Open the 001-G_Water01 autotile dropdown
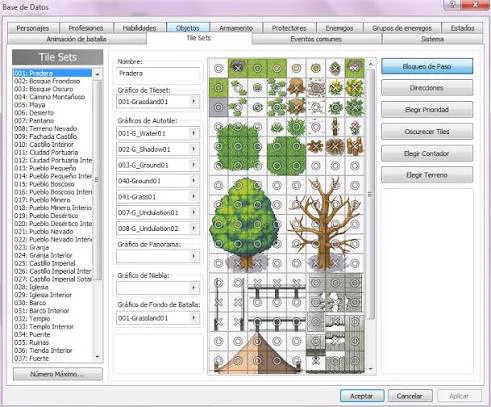Screen dimensions: 491x407 click(x=194, y=133)
